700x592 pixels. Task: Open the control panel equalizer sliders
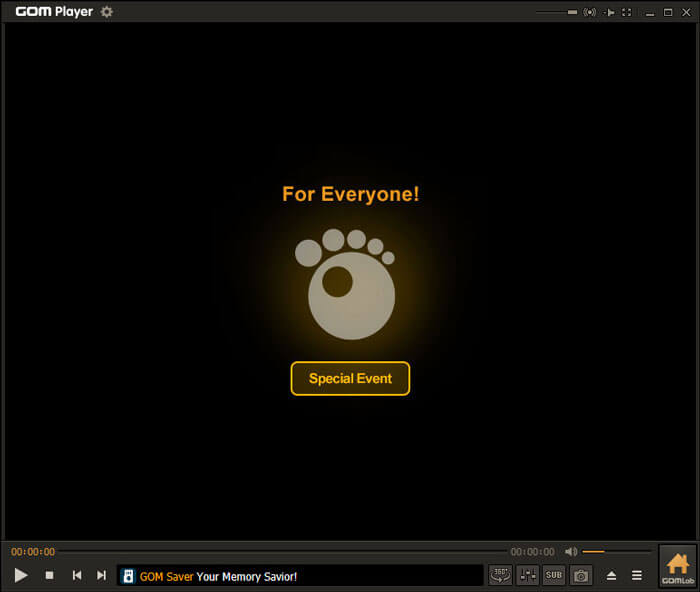(528, 575)
